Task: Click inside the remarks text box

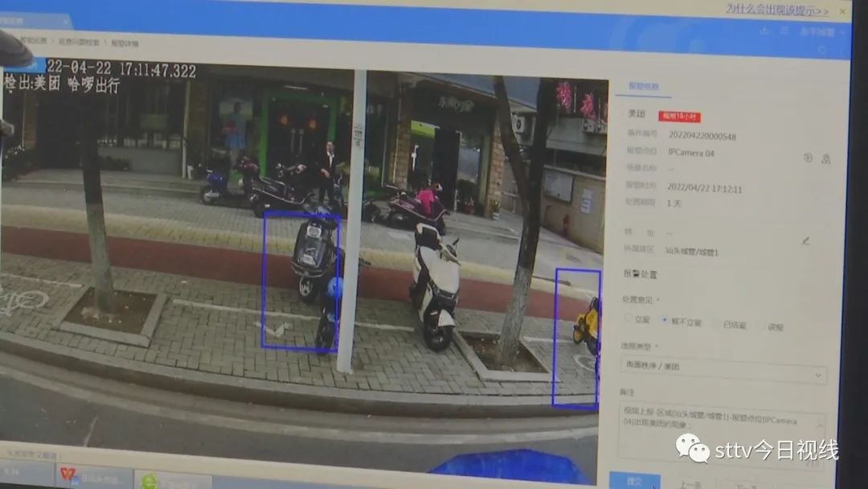Action: tap(721, 435)
